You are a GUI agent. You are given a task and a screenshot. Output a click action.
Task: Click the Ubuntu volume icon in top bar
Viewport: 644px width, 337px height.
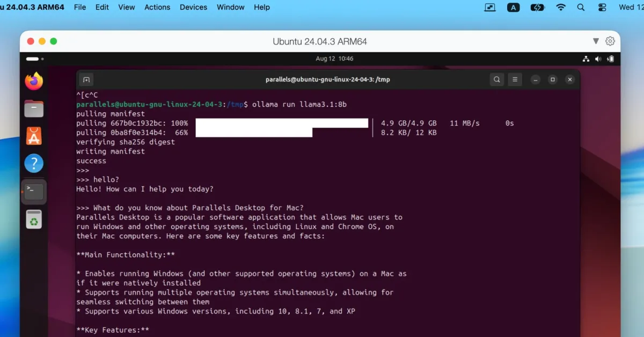coord(598,58)
